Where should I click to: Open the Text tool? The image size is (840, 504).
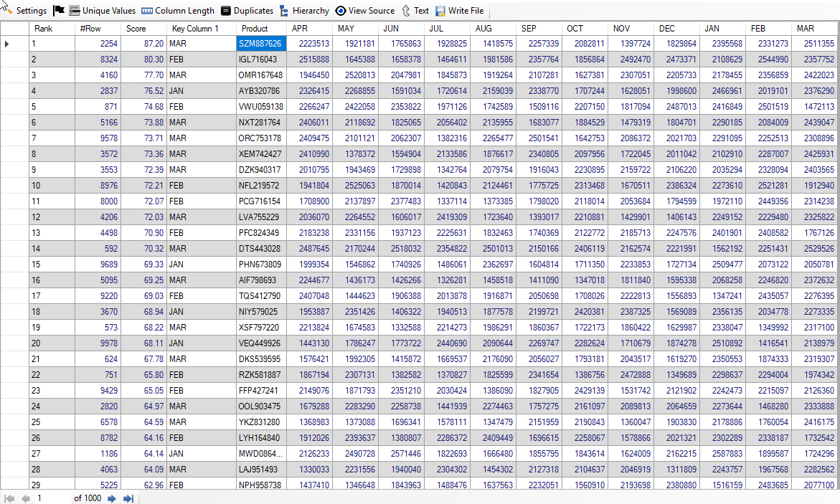point(415,11)
